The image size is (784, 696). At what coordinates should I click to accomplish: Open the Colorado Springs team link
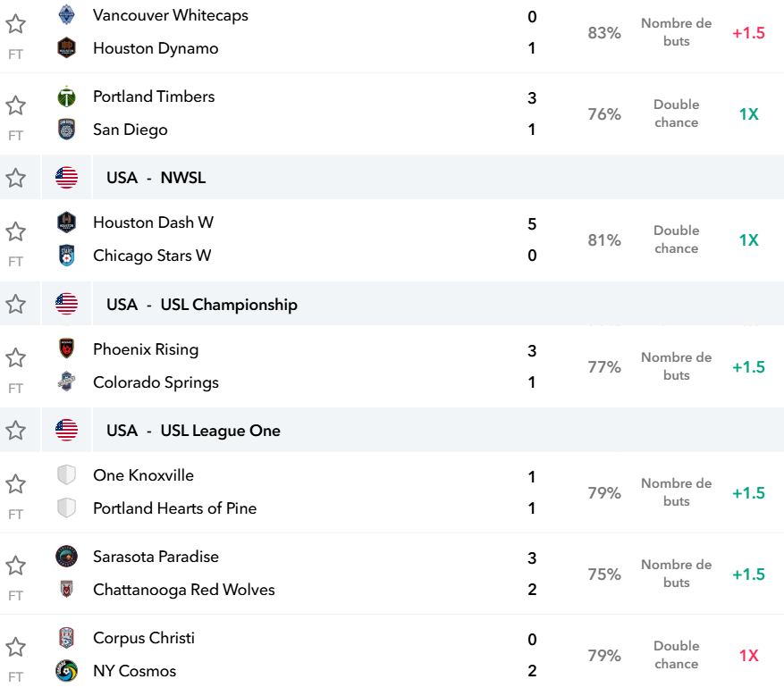coord(156,382)
